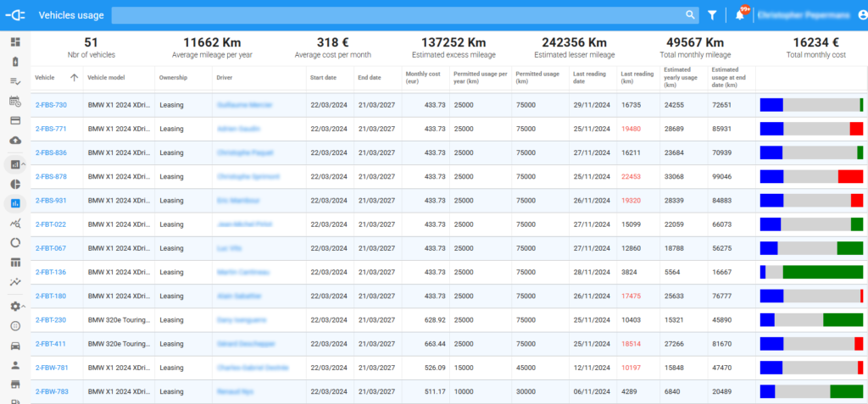
Task: Click the Start date column header
Action: tap(323, 78)
